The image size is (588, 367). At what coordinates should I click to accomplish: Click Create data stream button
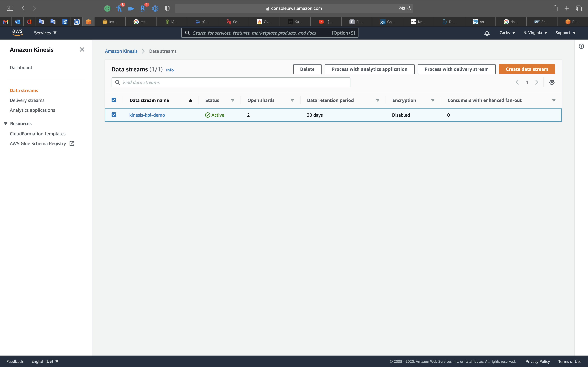526,69
